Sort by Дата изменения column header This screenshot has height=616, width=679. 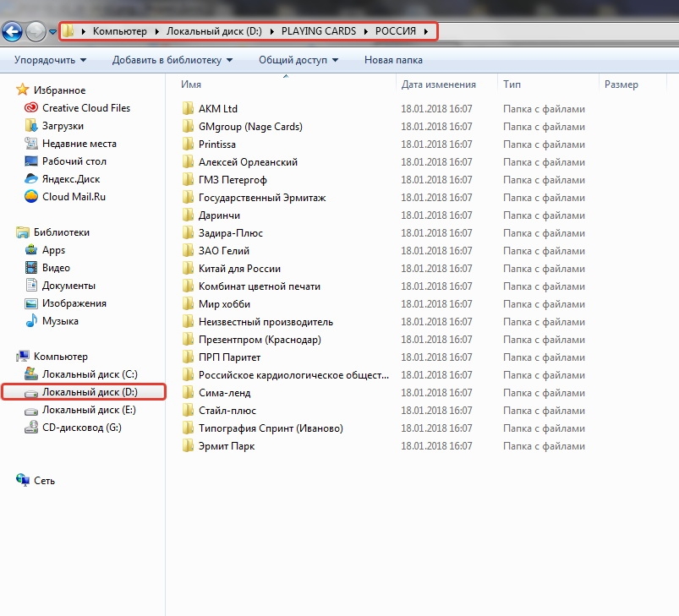click(x=438, y=84)
